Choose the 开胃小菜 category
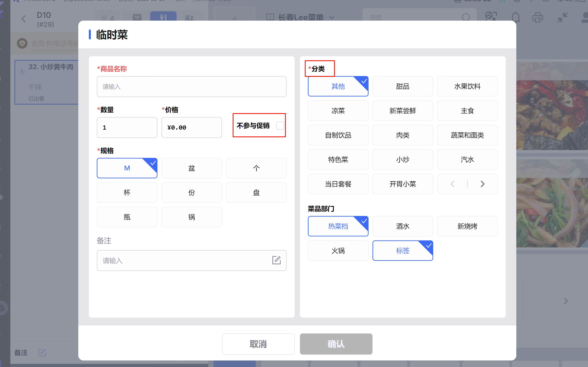The image size is (588, 367). [403, 184]
